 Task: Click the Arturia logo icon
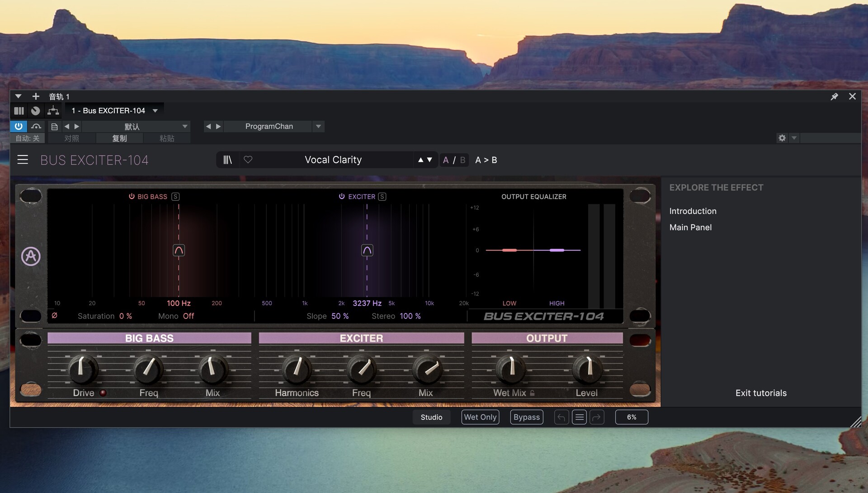click(31, 256)
